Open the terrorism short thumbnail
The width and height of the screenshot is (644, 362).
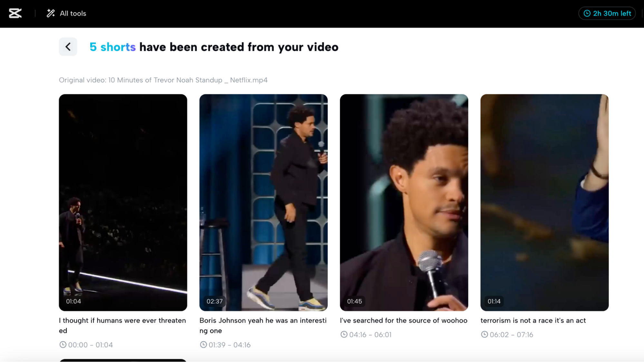click(544, 202)
